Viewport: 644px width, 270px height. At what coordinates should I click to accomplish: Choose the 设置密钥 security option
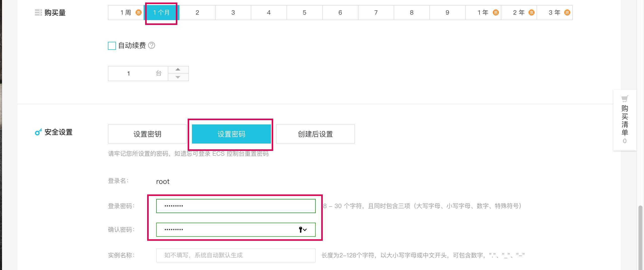coord(147,134)
